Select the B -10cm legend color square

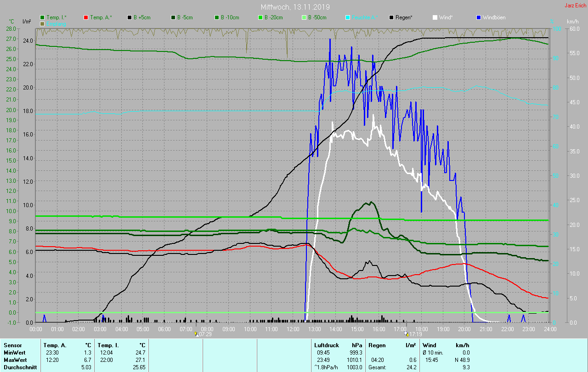(217, 17)
